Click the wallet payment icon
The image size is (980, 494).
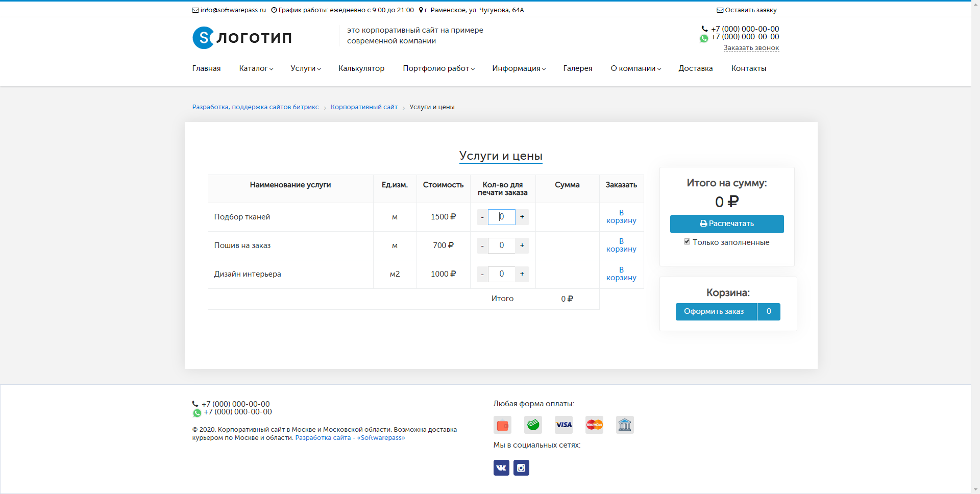pos(502,425)
